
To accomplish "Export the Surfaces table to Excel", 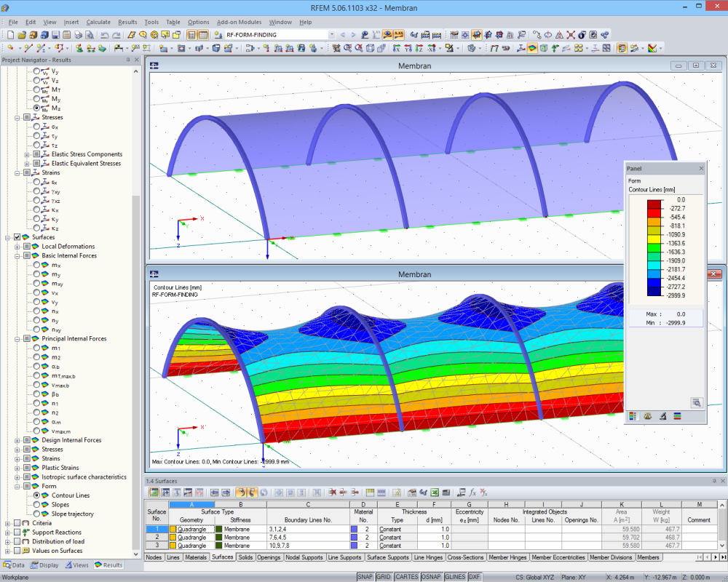I will 434,493.
